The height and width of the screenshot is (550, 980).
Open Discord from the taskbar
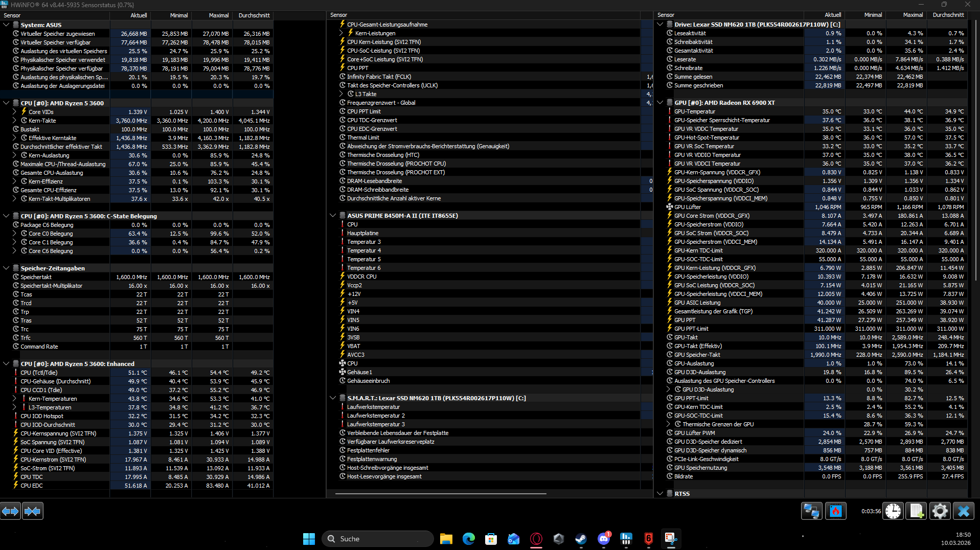(603, 539)
